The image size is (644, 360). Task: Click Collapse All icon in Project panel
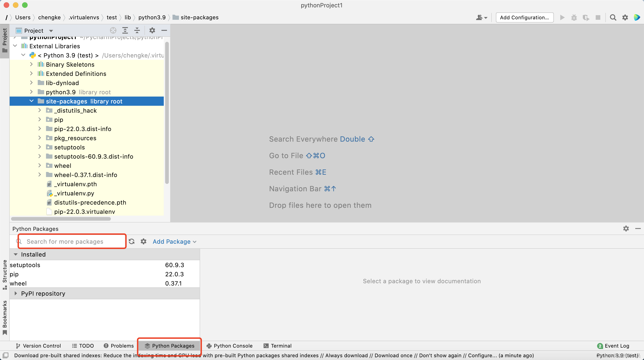pos(137,31)
